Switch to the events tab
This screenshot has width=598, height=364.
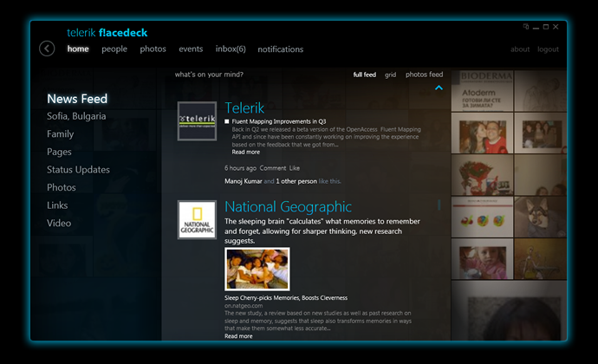191,49
